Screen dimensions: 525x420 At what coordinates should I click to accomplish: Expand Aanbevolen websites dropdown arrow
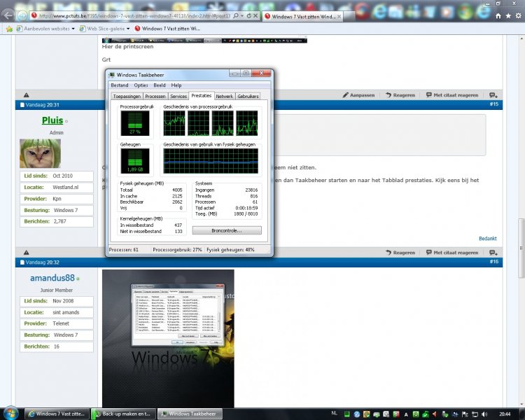73,29
